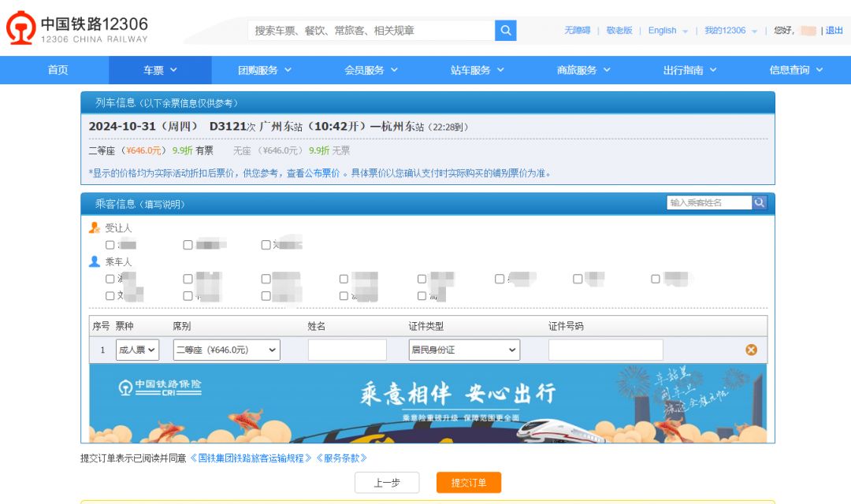The width and height of the screenshot is (851, 504).
Task: Open the 居民身份证 ID type dropdown
Action: [464, 350]
